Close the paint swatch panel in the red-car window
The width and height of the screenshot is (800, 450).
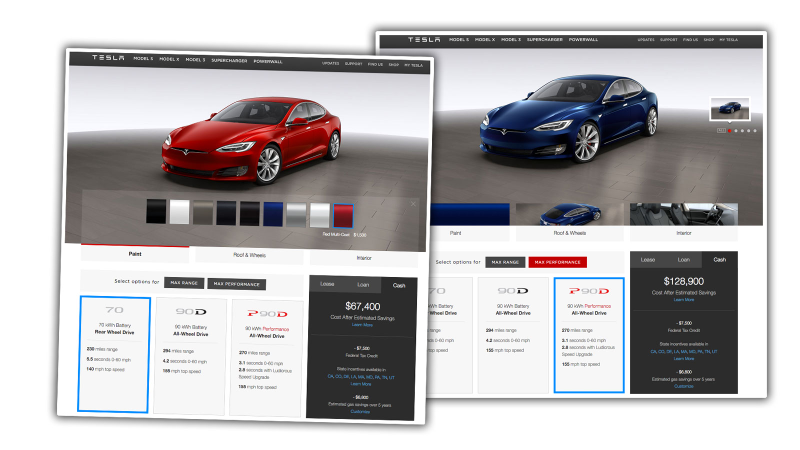coord(413,204)
